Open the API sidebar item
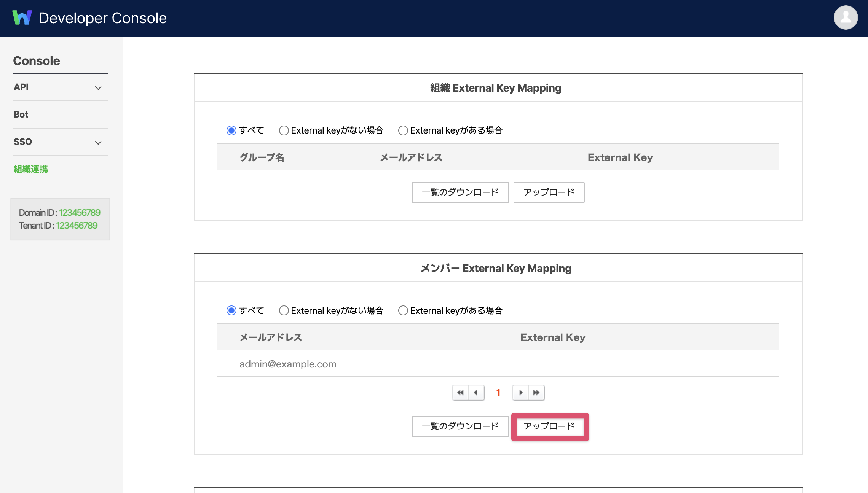The width and height of the screenshot is (868, 493). pos(21,87)
